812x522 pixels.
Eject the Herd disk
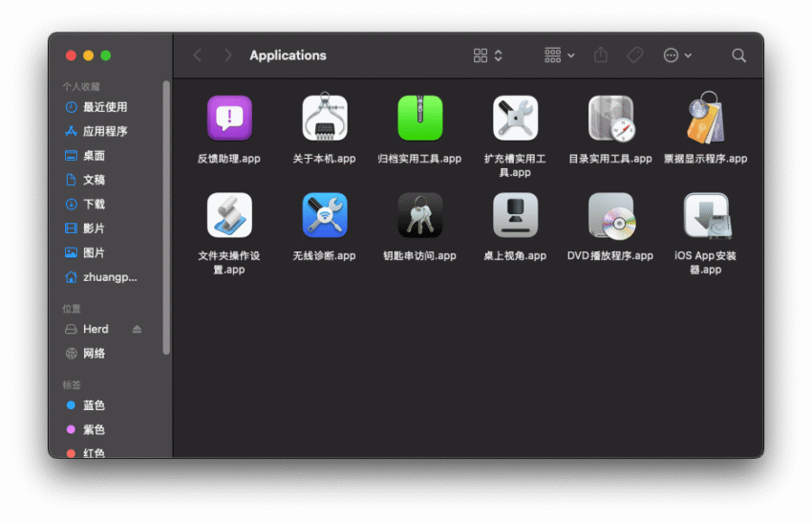(137, 329)
